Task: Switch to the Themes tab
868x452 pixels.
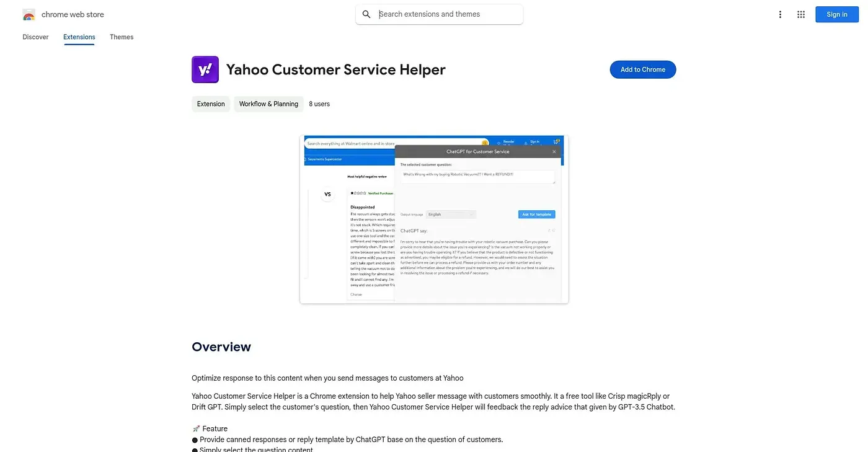Action: 122,37
